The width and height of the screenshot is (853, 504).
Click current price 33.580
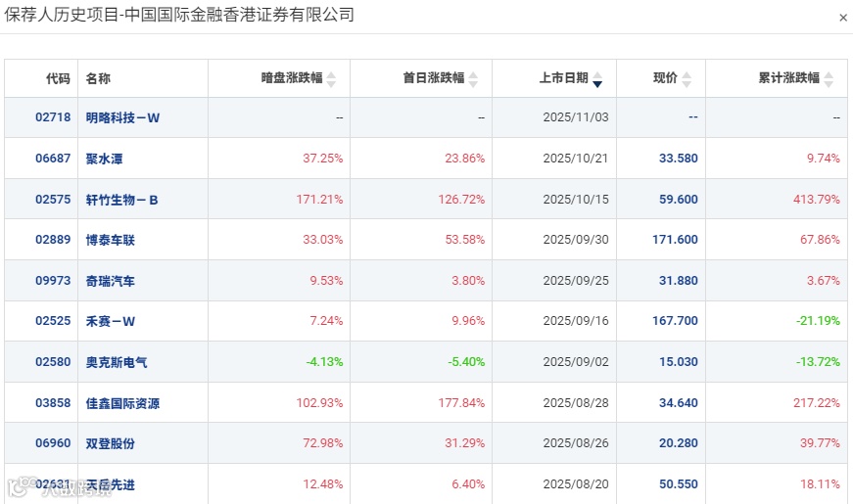click(x=679, y=159)
